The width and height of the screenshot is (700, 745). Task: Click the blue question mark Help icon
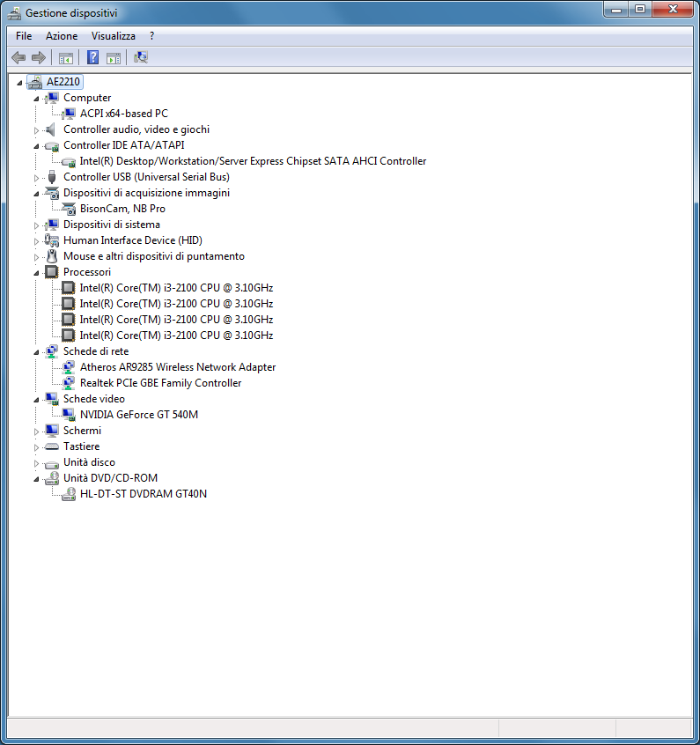click(x=92, y=58)
